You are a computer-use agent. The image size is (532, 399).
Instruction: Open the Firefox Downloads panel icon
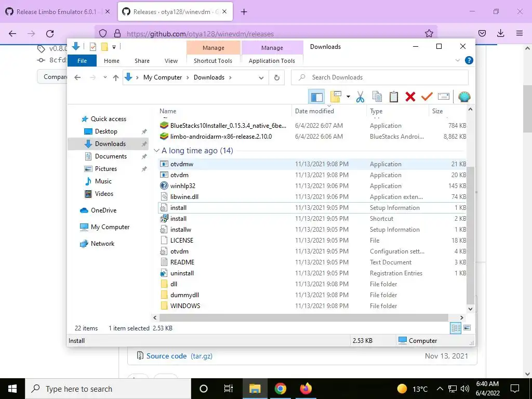(x=500, y=33)
